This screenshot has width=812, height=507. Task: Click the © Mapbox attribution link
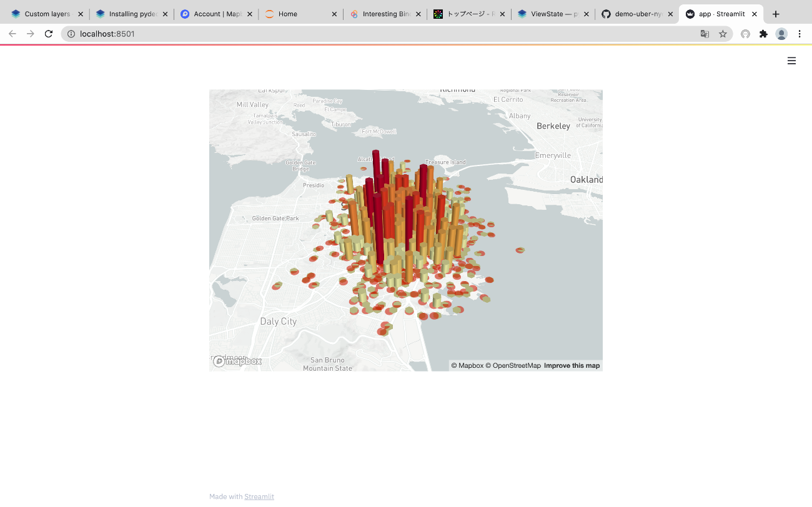pos(467,365)
